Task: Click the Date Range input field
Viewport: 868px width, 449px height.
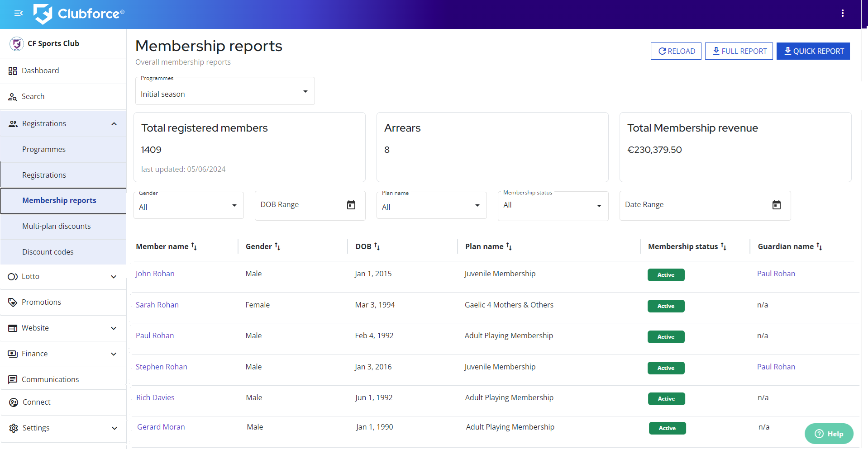Action: pos(705,206)
